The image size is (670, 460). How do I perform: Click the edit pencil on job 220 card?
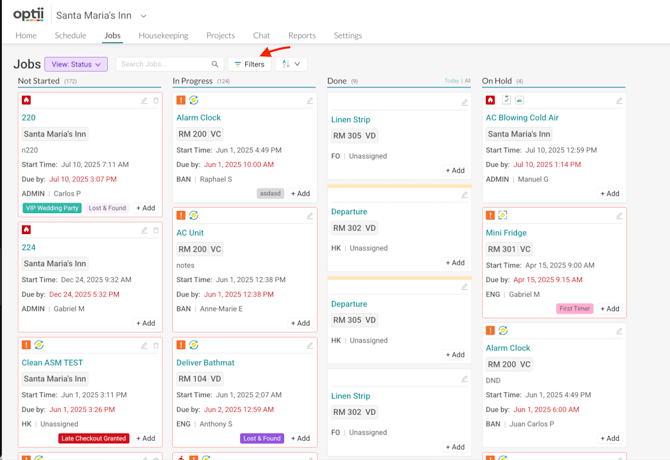[144, 101]
